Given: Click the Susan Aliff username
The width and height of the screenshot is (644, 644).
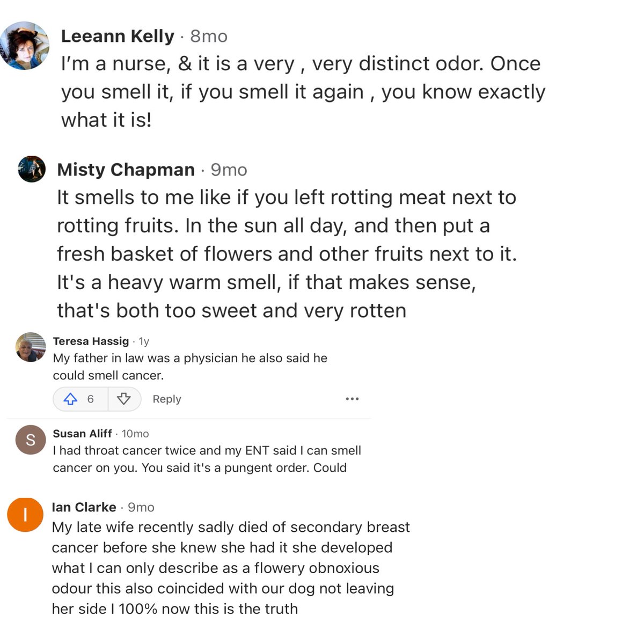Looking at the screenshot, I should 82,433.
